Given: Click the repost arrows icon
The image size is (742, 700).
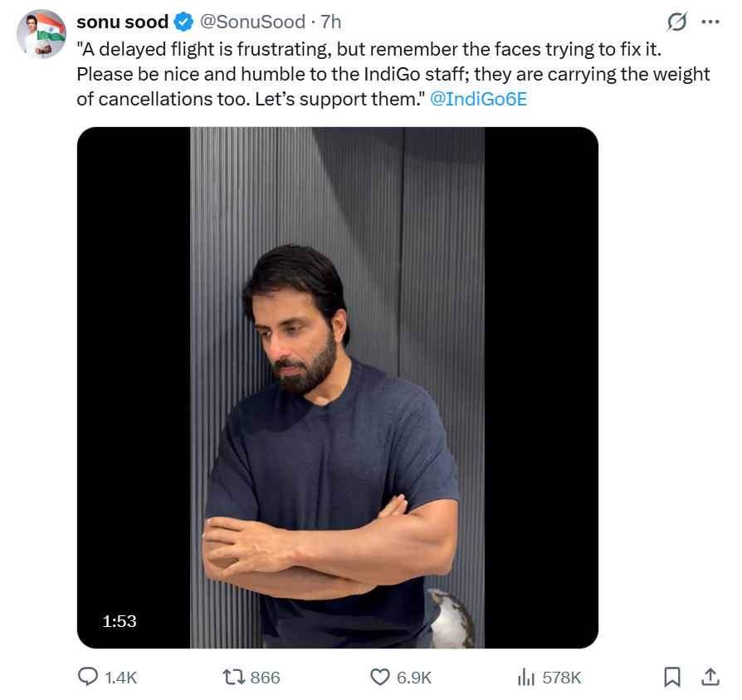Looking at the screenshot, I should 234,677.
